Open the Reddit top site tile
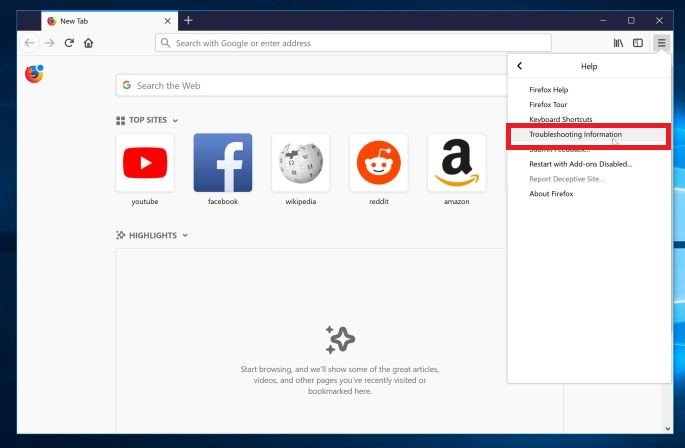The height and width of the screenshot is (448, 685). click(x=379, y=163)
